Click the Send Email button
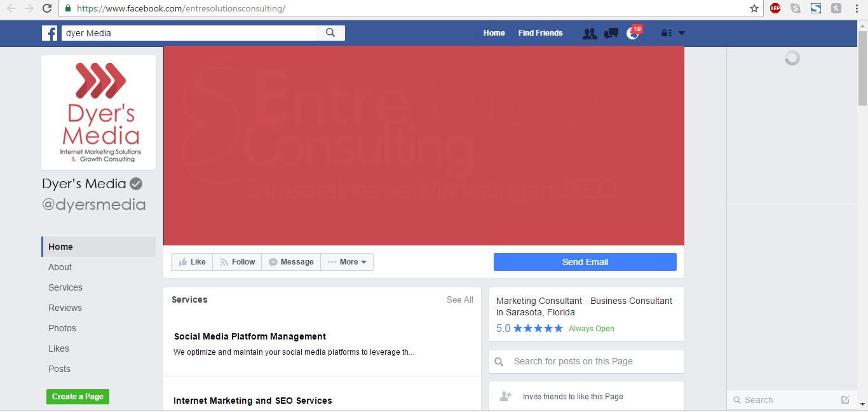 point(585,262)
